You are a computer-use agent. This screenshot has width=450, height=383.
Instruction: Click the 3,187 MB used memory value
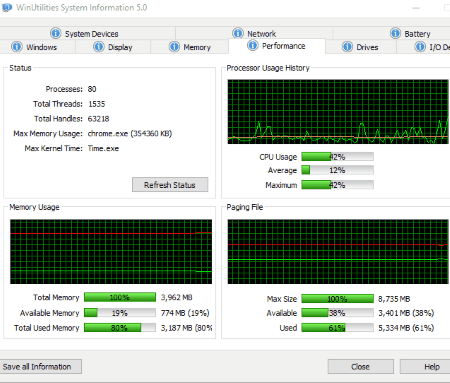pos(187,328)
